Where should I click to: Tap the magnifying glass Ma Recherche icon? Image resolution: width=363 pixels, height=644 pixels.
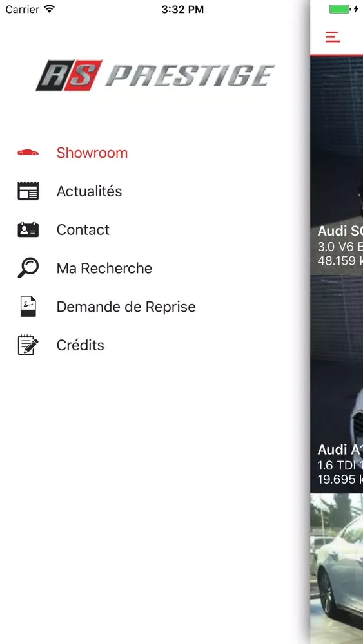28,268
